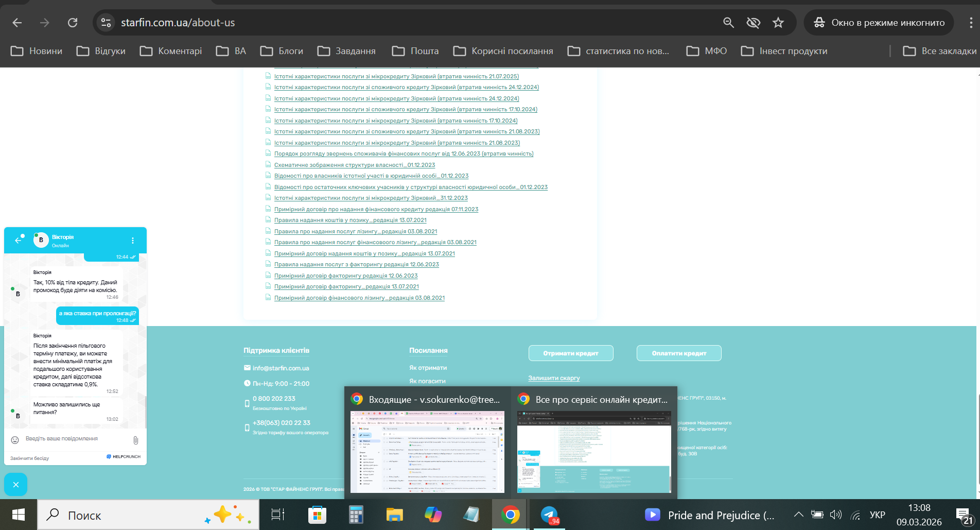Open the МФО bookmarks folder
The width and height of the screenshot is (980, 530).
click(x=707, y=51)
